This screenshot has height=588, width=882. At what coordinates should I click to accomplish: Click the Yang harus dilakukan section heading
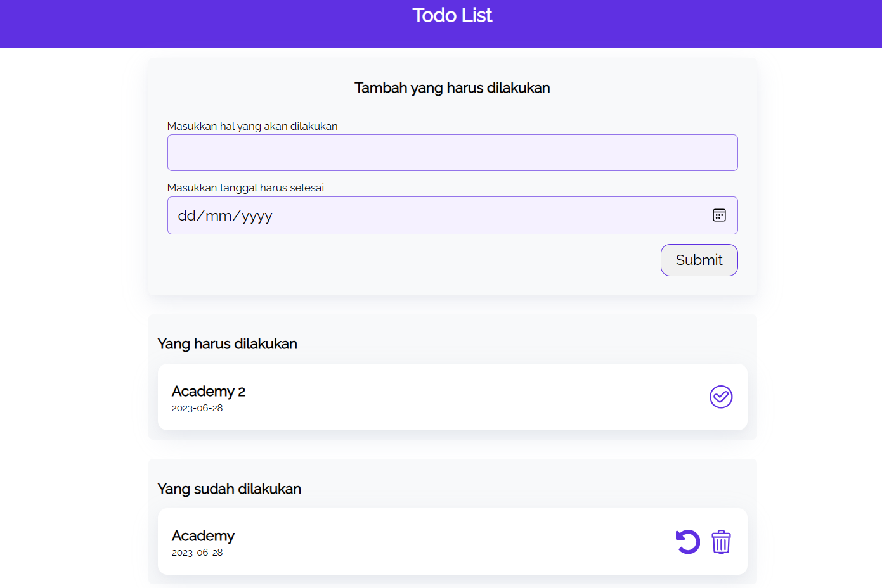pyautogui.click(x=227, y=343)
